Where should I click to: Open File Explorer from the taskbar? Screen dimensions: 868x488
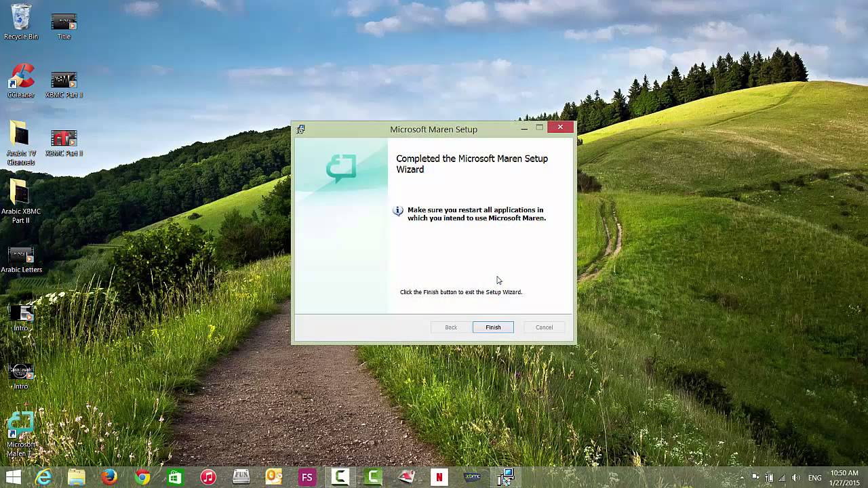click(x=76, y=477)
